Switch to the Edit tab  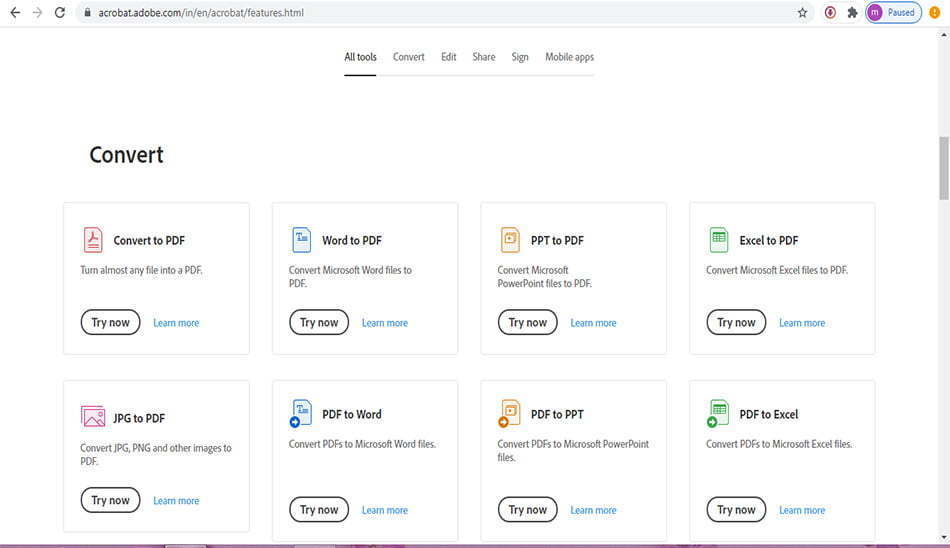coord(448,57)
